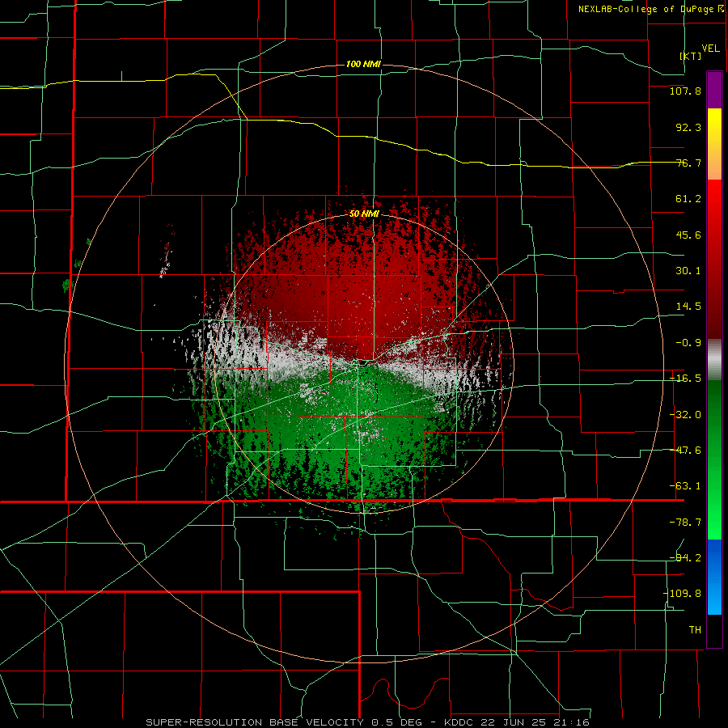Click the NEXLAB-College of DuPage label

[645, 9]
